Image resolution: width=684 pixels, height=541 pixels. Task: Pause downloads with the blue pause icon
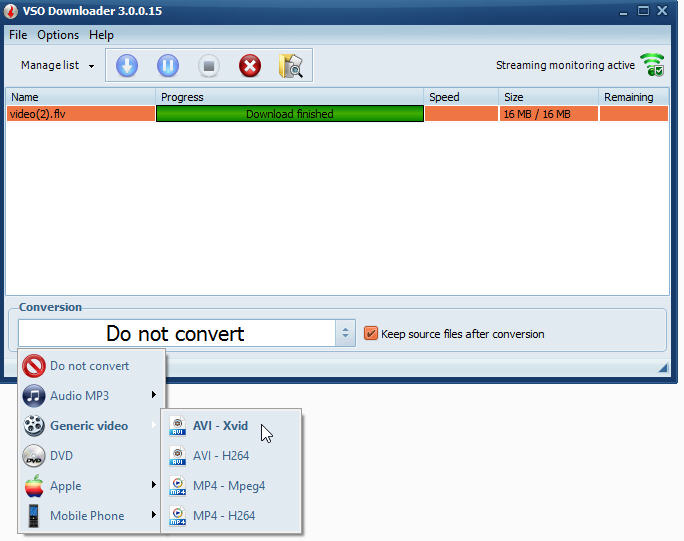(x=168, y=66)
